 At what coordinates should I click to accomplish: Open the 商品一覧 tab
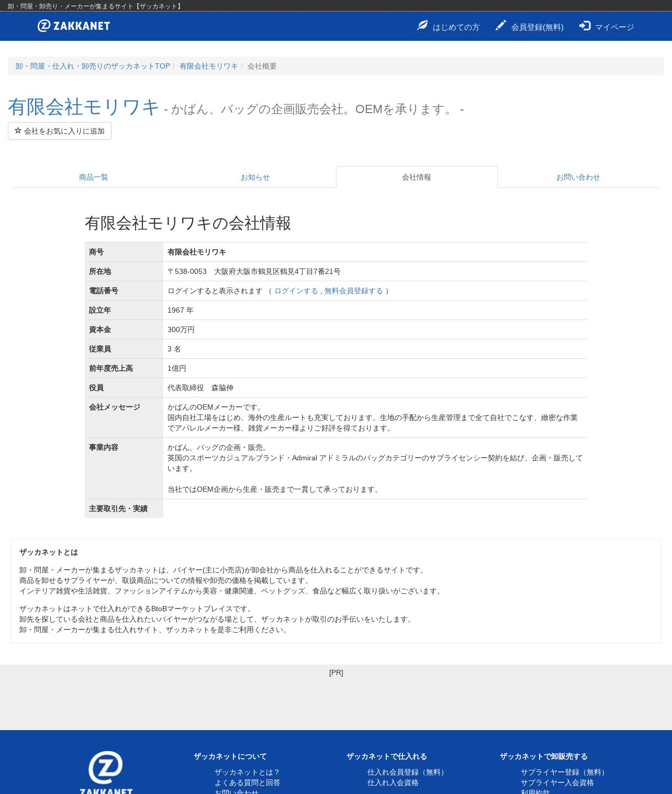pos(94,177)
